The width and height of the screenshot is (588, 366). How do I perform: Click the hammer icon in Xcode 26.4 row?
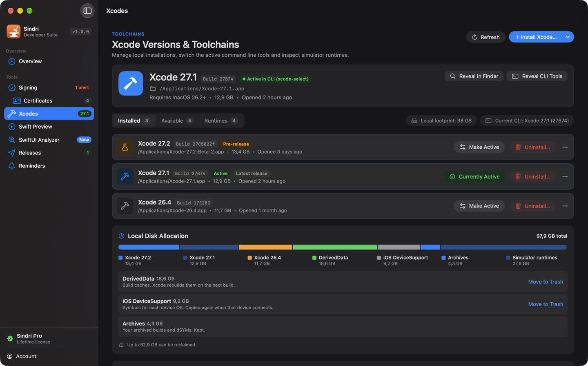coord(125,206)
